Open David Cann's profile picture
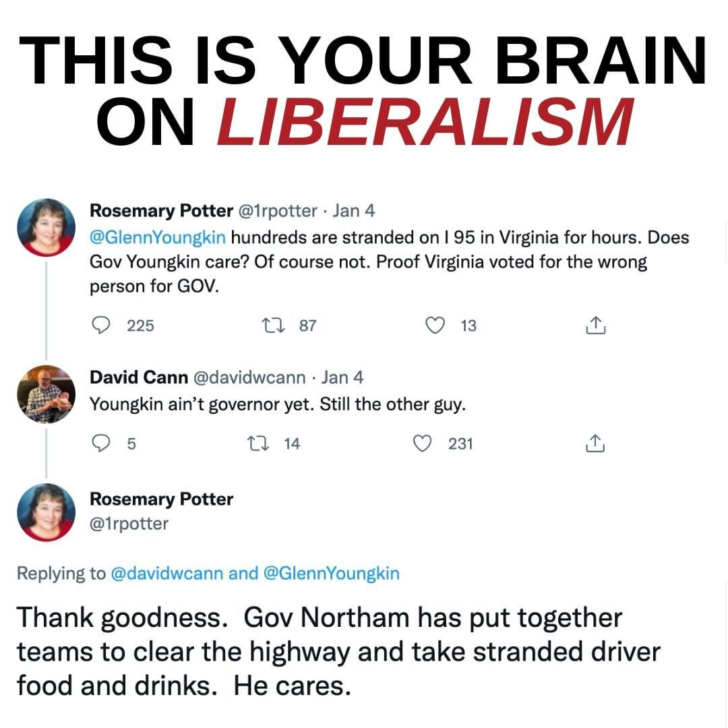Screen dimensions: 728x728 click(46, 394)
